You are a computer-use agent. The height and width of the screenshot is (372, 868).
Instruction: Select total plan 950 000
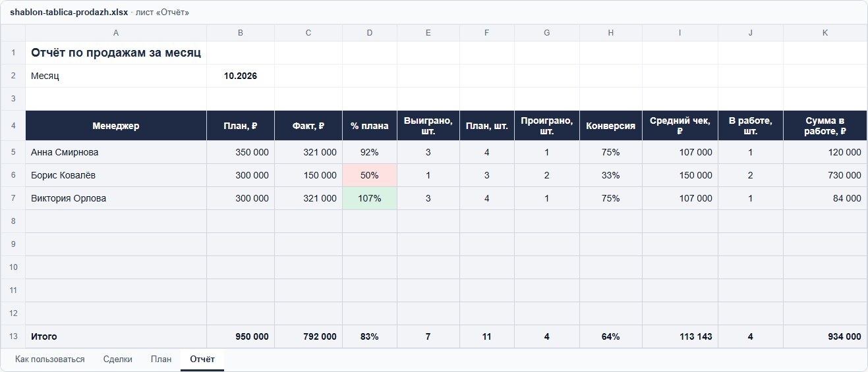coord(241,336)
